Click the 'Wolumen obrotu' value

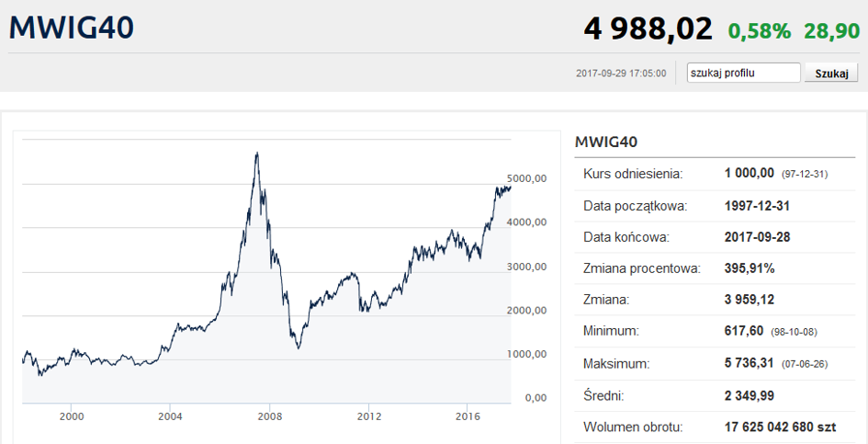[x=780, y=427]
